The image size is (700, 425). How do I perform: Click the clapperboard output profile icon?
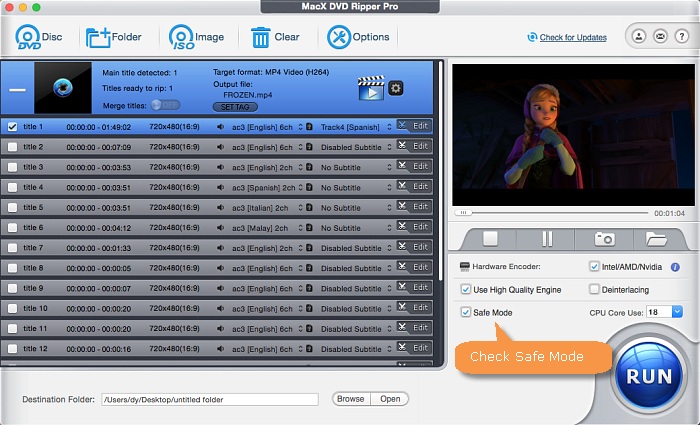(x=371, y=88)
